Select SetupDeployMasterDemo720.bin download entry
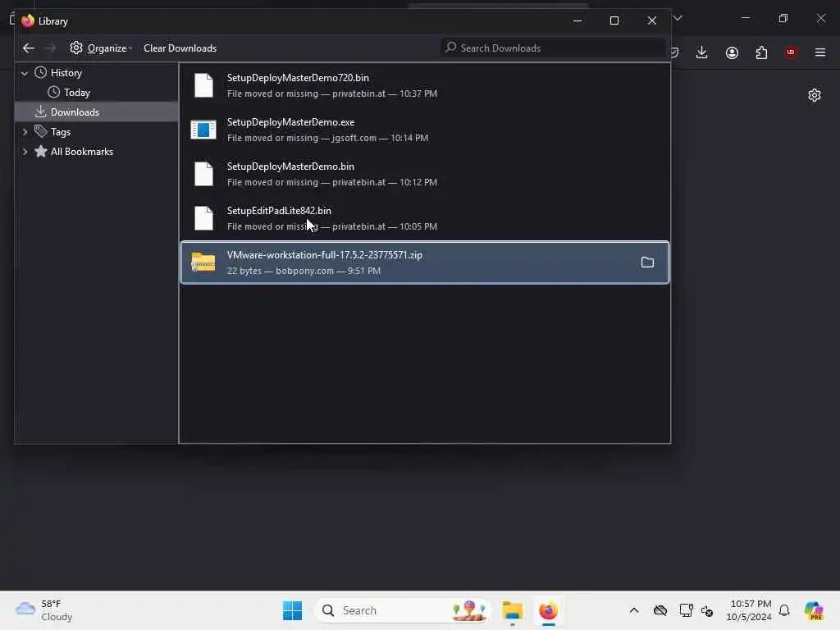The height and width of the screenshot is (630, 840). point(425,85)
